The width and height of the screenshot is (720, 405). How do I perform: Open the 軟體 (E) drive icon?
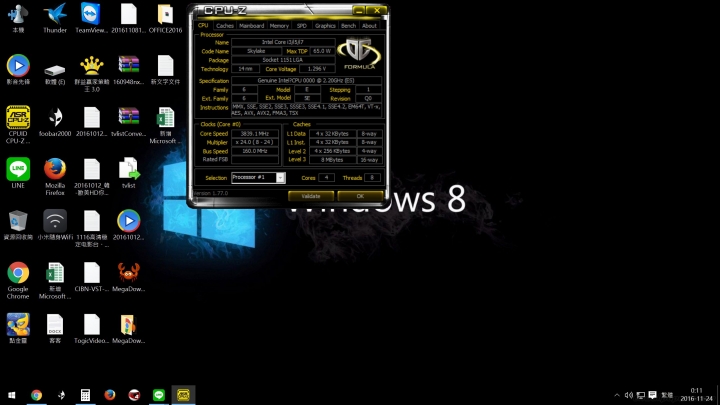(55, 73)
